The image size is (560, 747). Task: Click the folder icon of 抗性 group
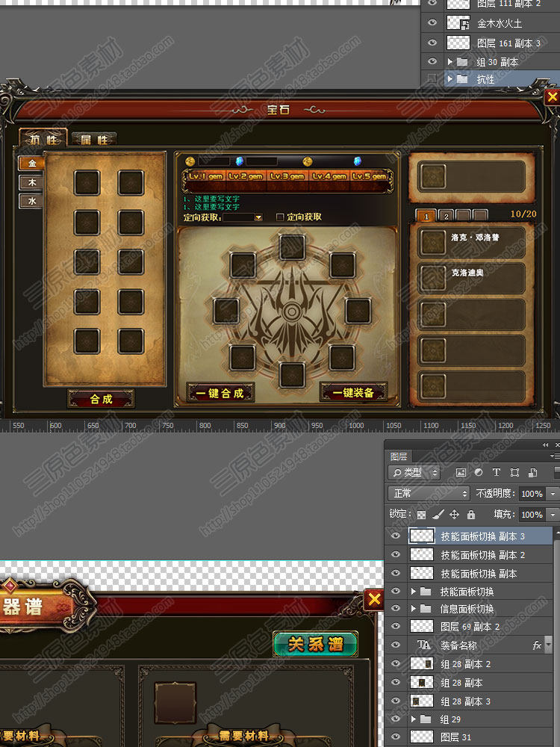pyautogui.click(x=462, y=79)
